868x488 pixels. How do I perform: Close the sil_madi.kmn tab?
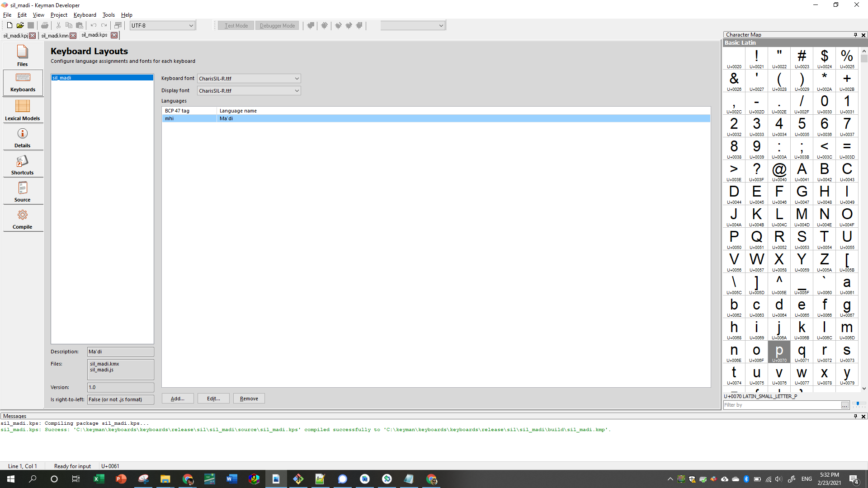[73, 36]
